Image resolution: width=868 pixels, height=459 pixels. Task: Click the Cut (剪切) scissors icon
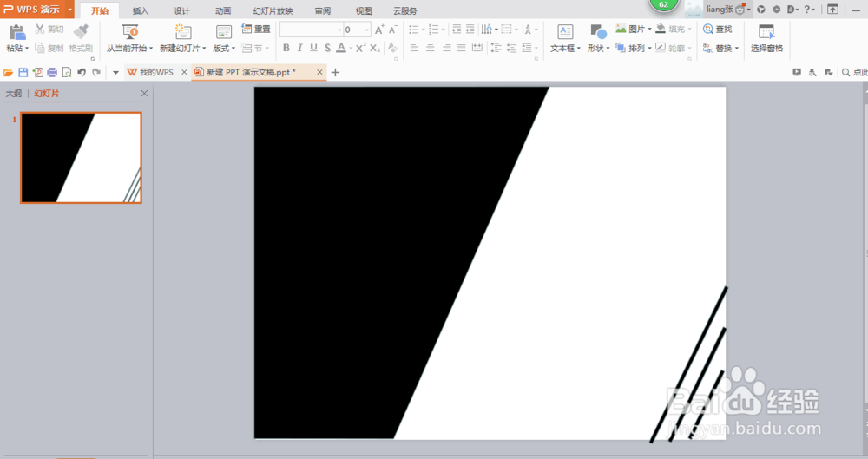40,29
